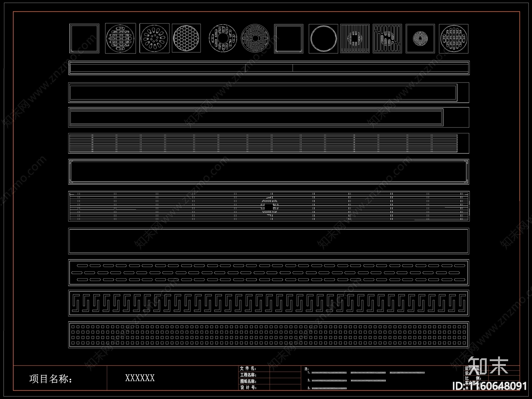Click the 文件名 field label

248,368
